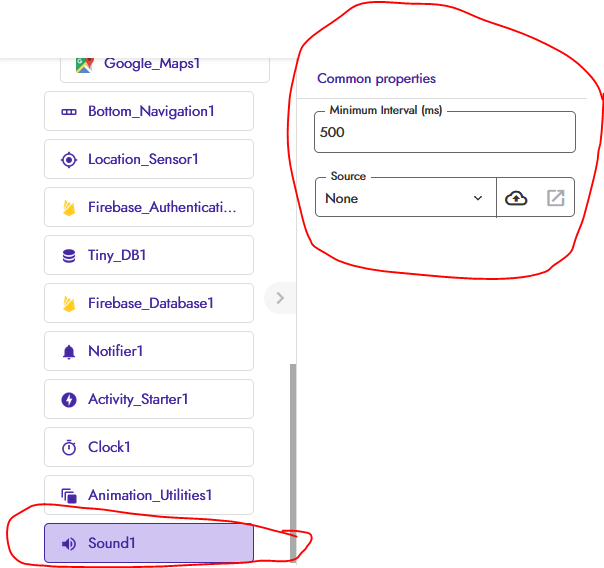604x568 pixels.
Task: Click the Firebase Database flame icon
Action: (69, 303)
